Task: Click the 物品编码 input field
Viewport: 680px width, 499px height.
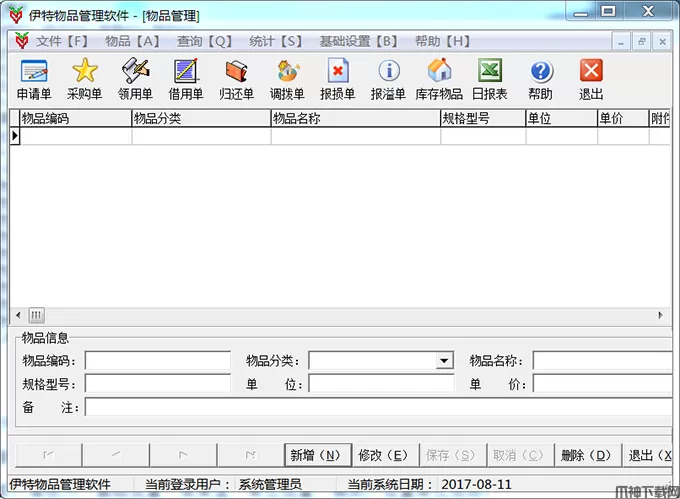Action: [158, 361]
